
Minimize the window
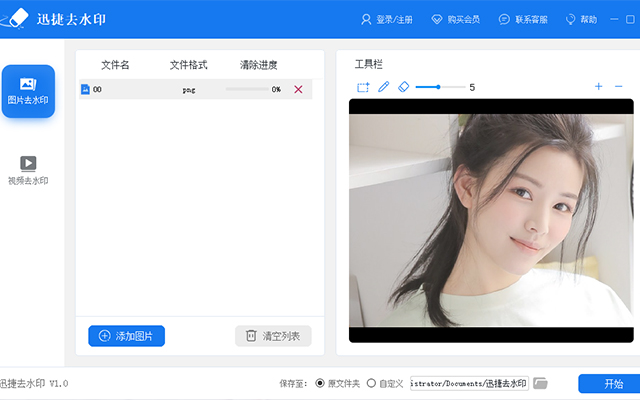614,19
